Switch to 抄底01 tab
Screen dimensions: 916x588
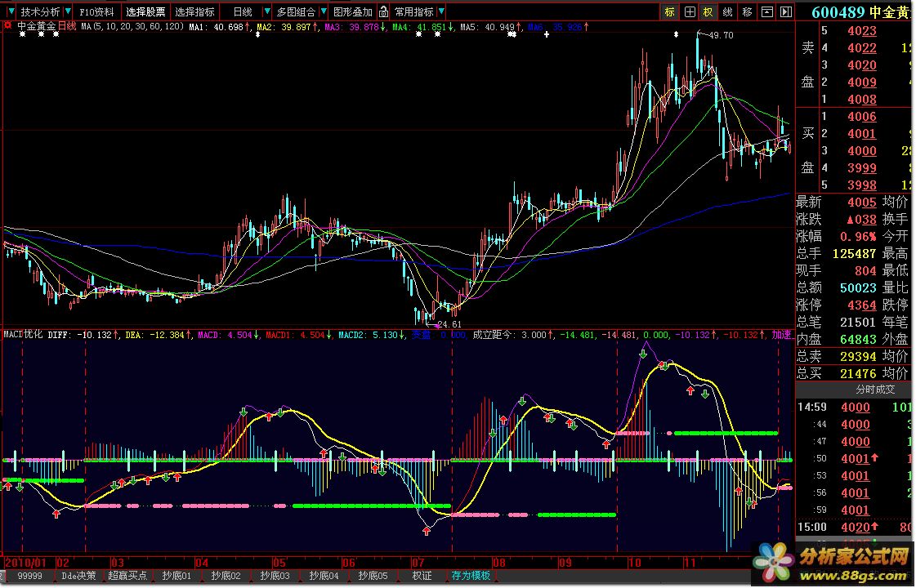click(x=176, y=576)
